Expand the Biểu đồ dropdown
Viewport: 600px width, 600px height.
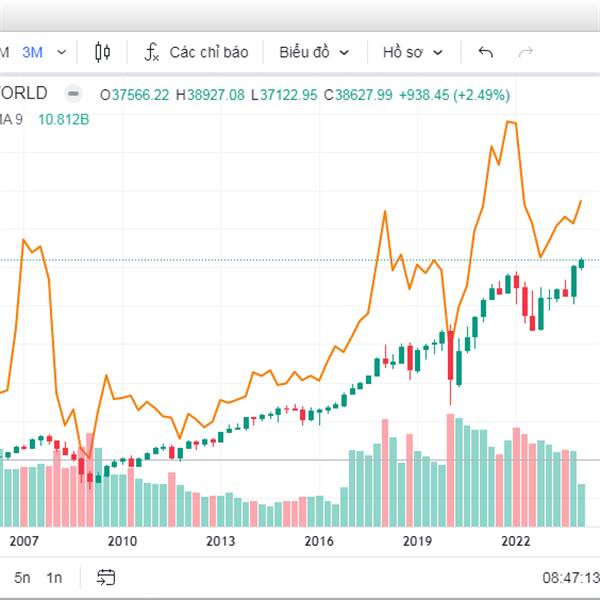[x=314, y=52]
